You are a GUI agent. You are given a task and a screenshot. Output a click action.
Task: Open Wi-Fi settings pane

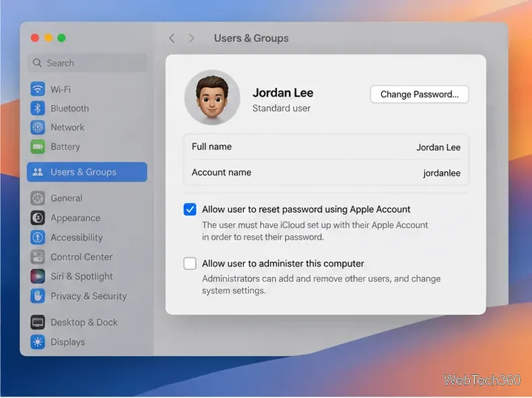point(87,89)
